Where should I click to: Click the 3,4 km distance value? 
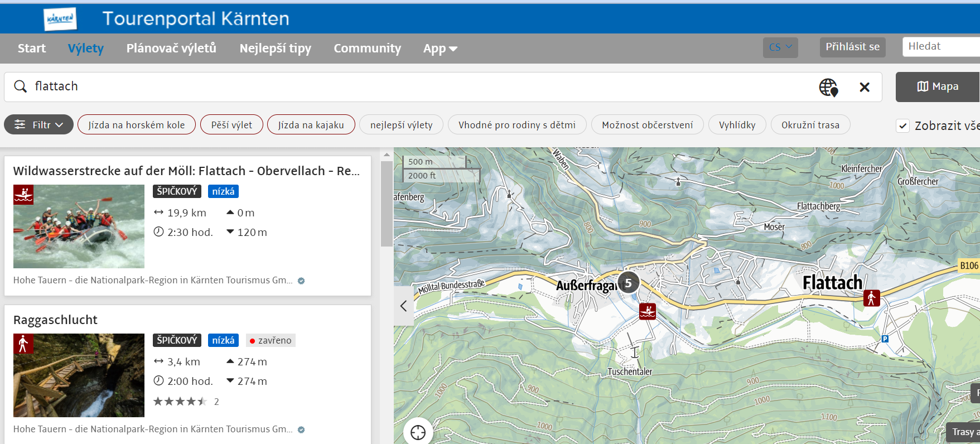(x=184, y=361)
